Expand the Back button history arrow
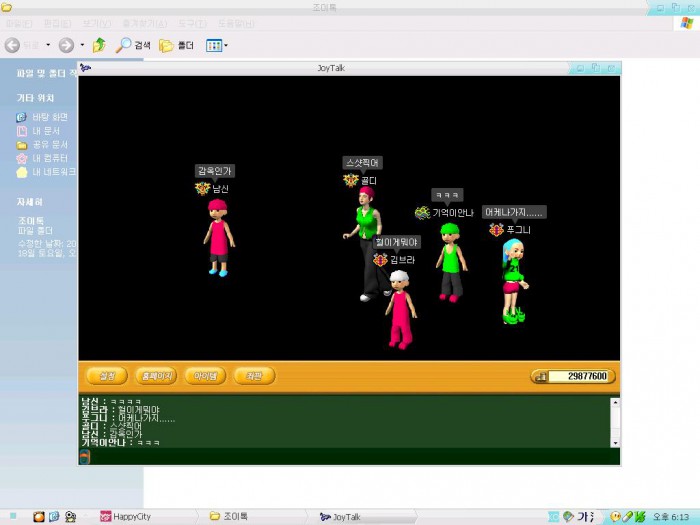 (x=47, y=45)
